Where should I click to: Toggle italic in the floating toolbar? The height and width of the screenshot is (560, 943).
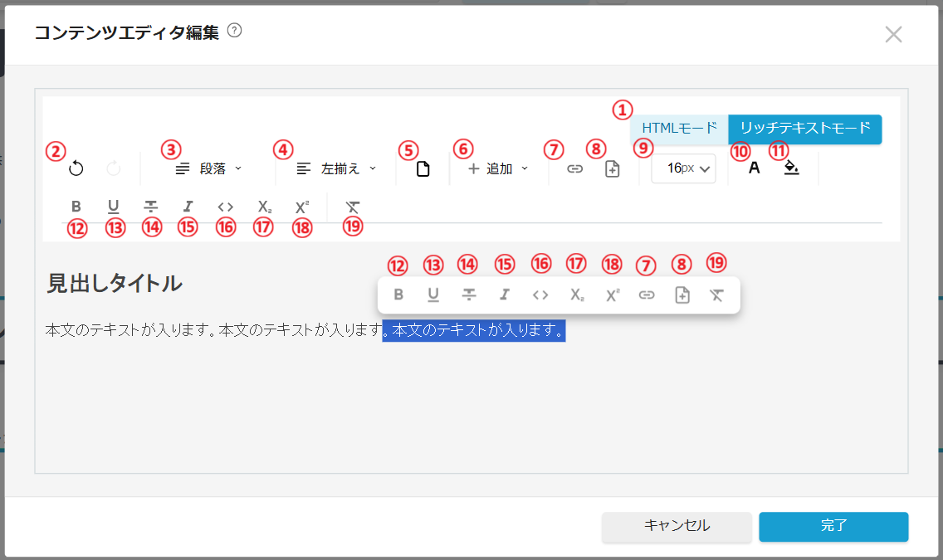tap(504, 295)
